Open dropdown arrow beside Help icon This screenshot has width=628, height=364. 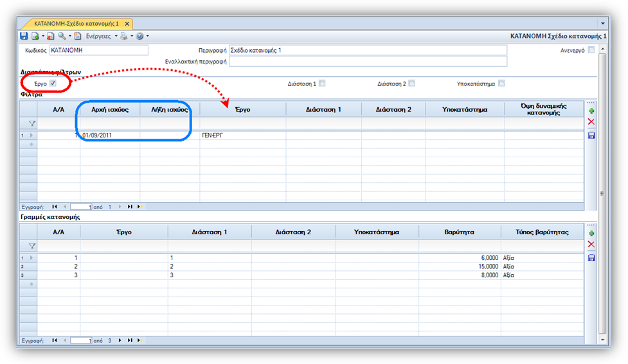(x=148, y=36)
